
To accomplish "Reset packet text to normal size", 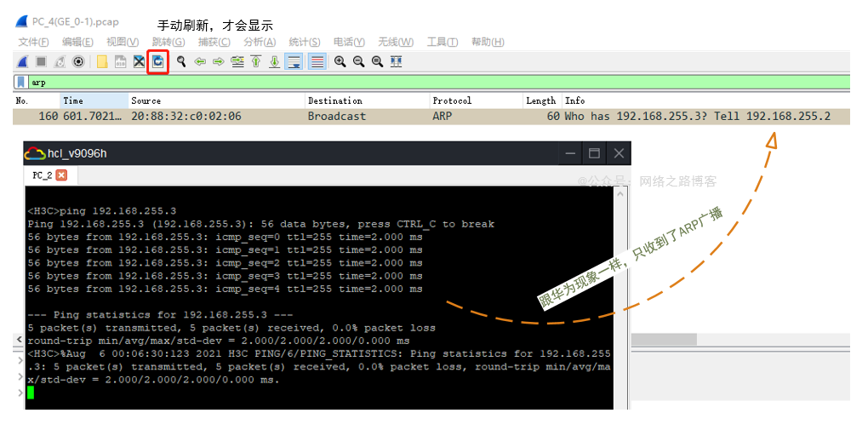I will point(378,61).
